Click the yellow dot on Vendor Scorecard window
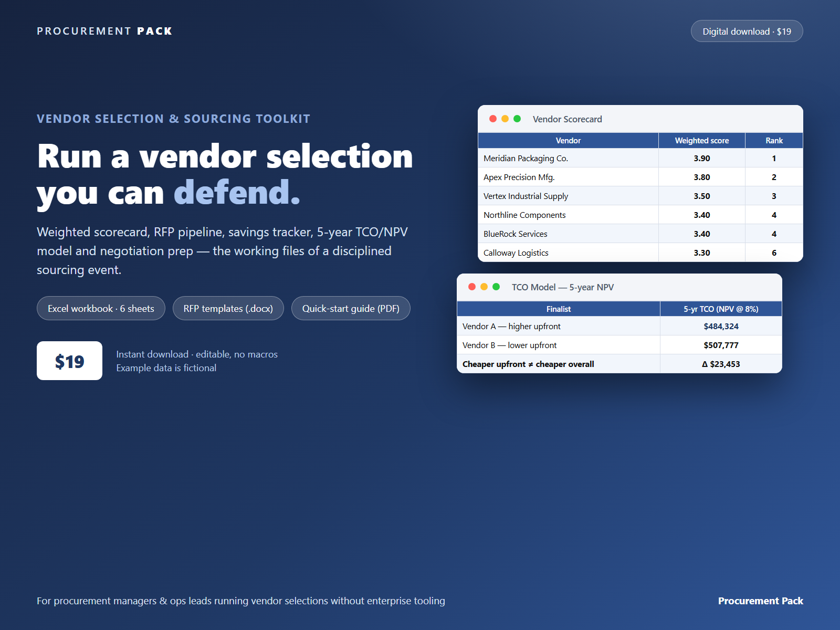The image size is (840, 630). click(505, 119)
